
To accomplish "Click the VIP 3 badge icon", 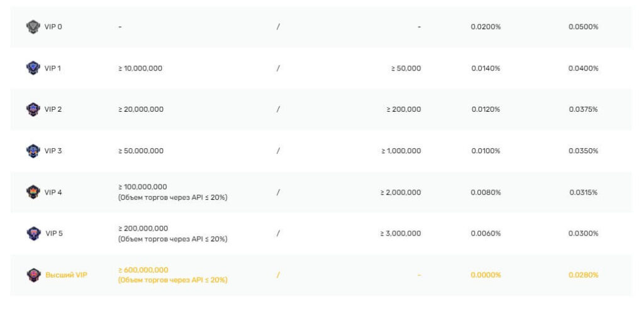I will [33, 151].
